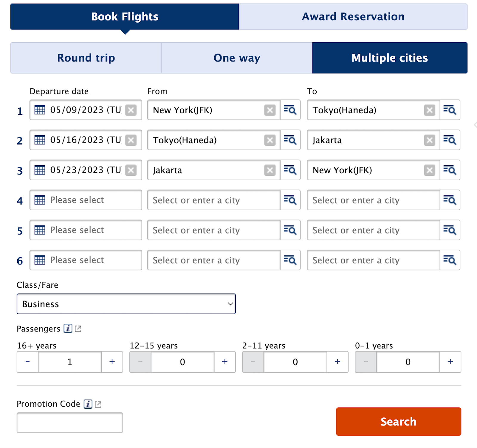Clear the 05/23/2023 departure date
The image size is (477, 448).
coord(131,170)
